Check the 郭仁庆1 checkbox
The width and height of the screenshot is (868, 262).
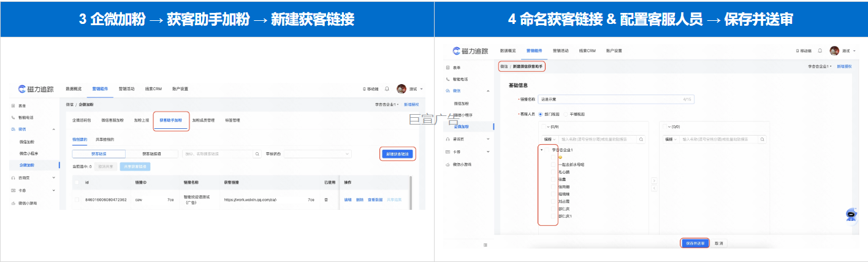tap(554, 216)
